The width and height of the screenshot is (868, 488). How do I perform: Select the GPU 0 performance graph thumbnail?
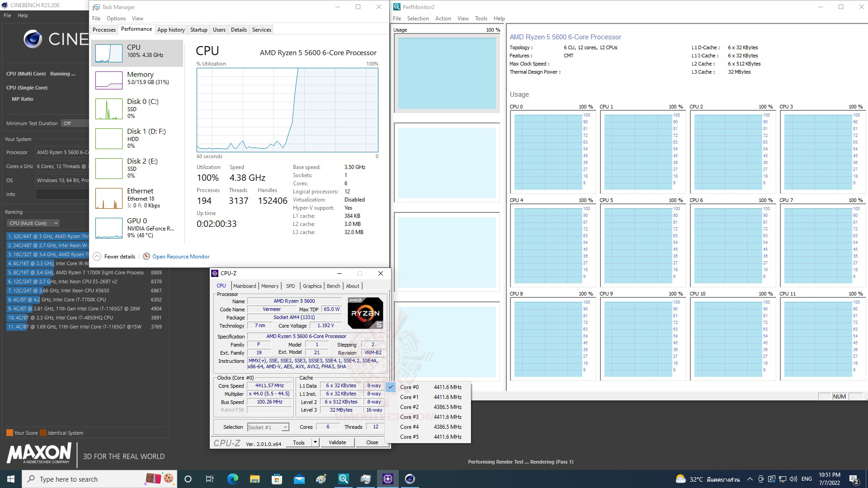109,228
